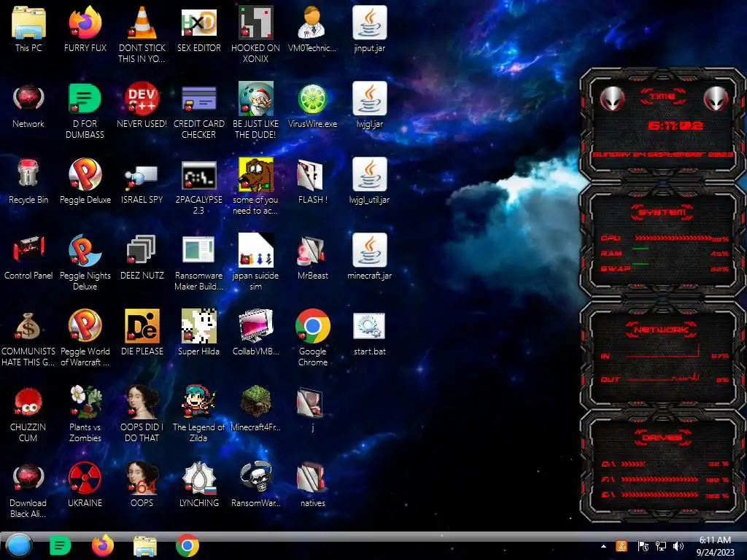Click the F:\ drive usage bar
The height and width of the screenshot is (560, 747).
coord(659,480)
